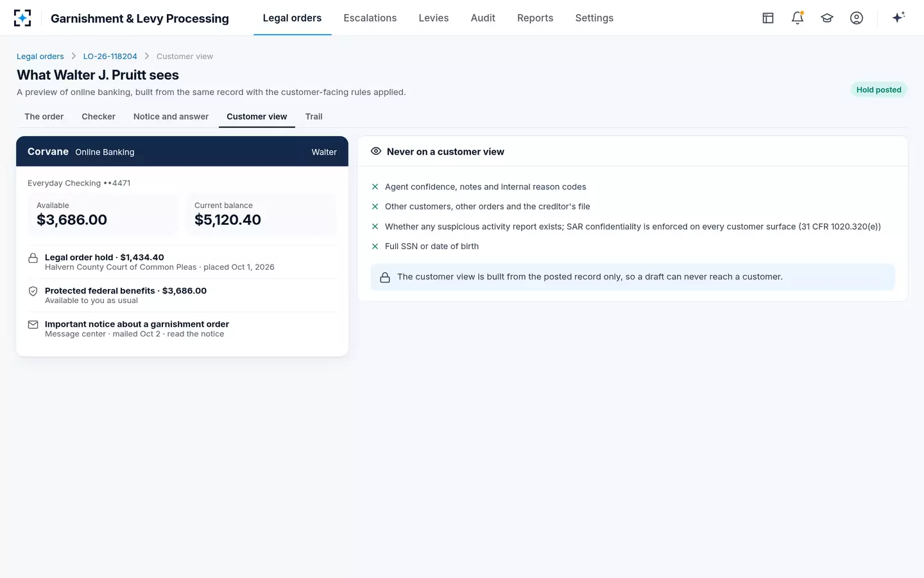Switch to The order sub-tab
This screenshot has width=924, height=578.
[44, 117]
